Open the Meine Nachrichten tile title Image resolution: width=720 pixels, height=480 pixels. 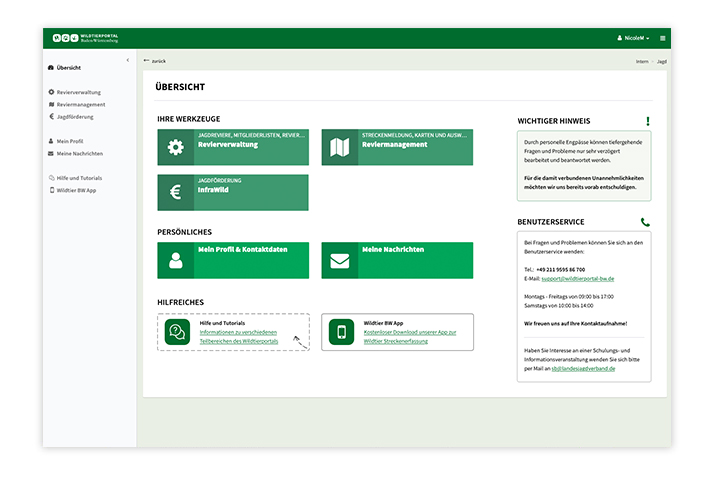tap(393, 249)
